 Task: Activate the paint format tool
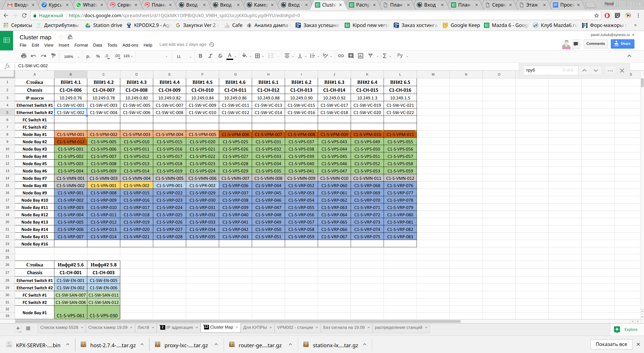click(x=53, y=56)
